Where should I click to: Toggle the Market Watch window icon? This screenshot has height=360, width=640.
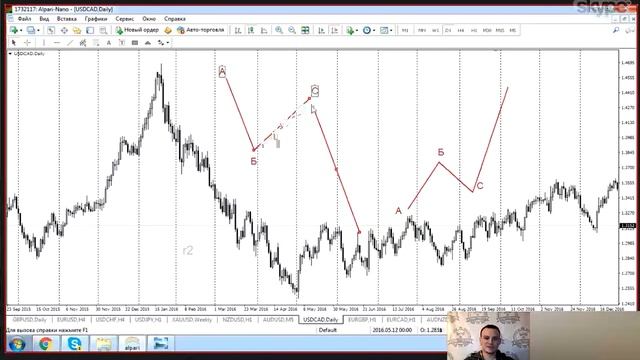click(x=51, y=30)
